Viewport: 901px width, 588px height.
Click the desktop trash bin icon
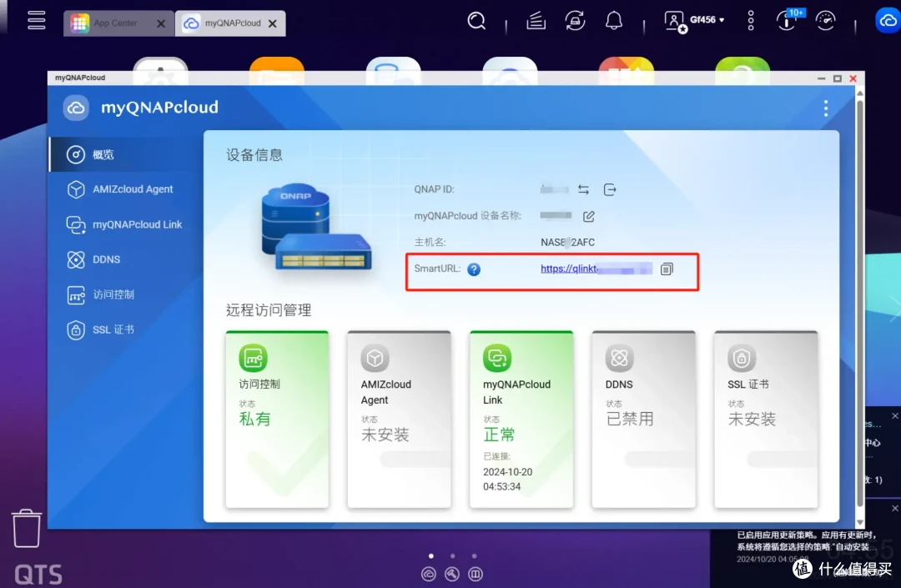(x=27, y=528)
